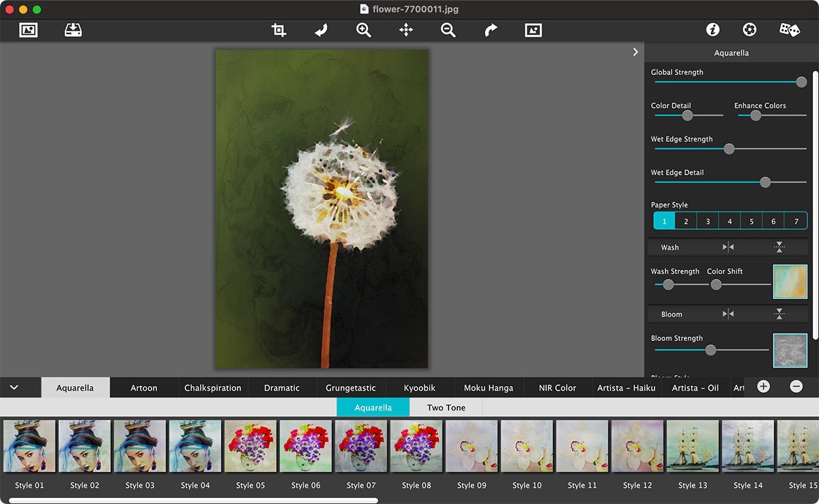Flip the Bloom texture vertically
This screenshot has height=504, width=819.
[779, 314]
